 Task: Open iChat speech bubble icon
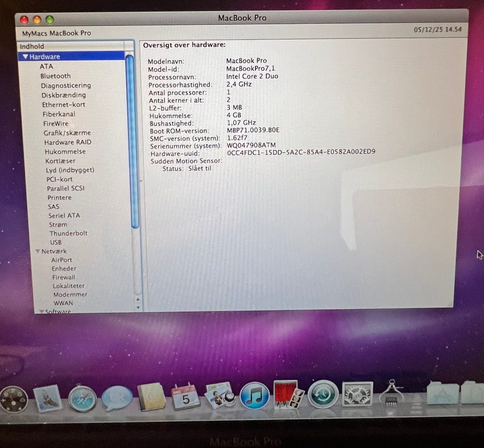coord(117,398)
